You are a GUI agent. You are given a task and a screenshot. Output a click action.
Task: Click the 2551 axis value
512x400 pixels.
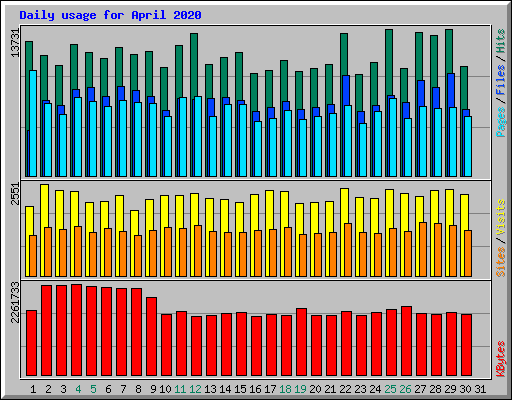(16, 194)
